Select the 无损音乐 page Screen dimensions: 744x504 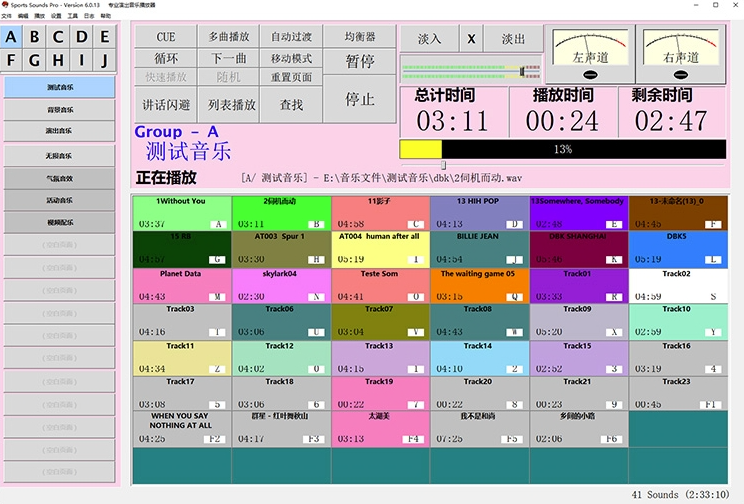click(59, 156)
